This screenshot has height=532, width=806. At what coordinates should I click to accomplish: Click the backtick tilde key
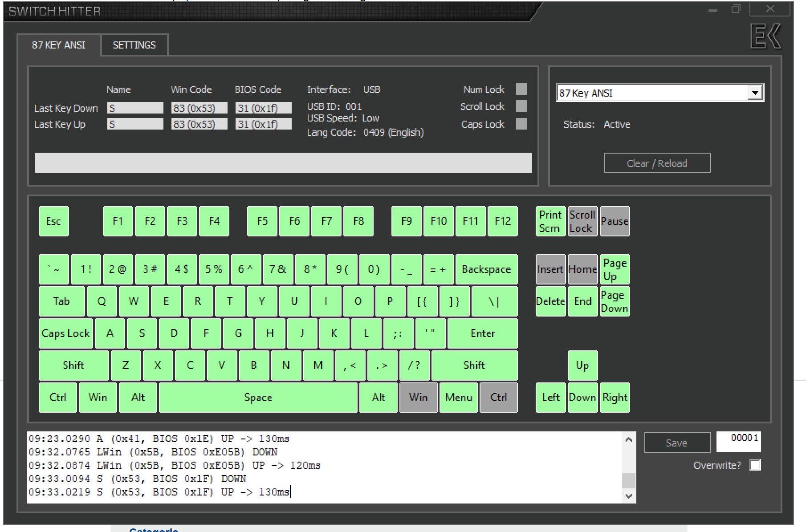pos(54,269)
